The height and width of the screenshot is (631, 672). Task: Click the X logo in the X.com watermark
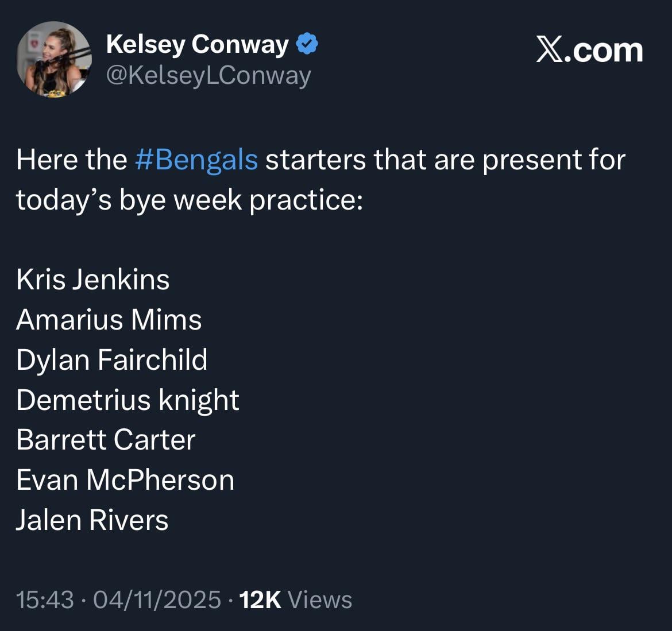(x=550, y=51)
